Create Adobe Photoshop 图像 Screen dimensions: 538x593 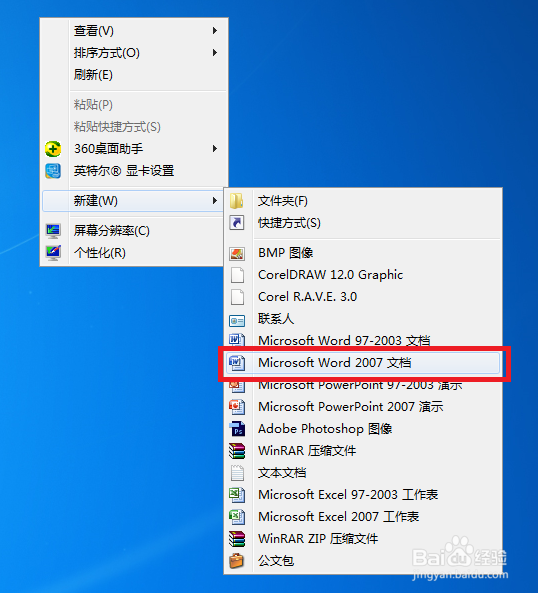pos(363,429)
